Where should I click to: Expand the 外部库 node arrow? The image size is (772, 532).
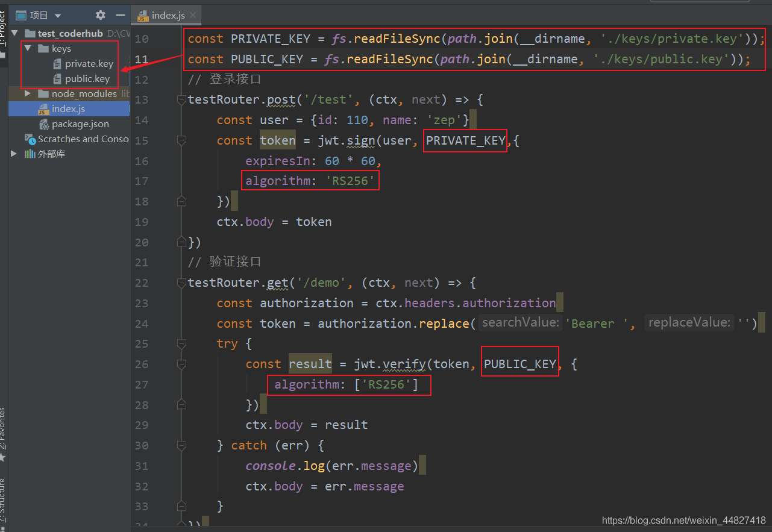(x=14, y=154)
